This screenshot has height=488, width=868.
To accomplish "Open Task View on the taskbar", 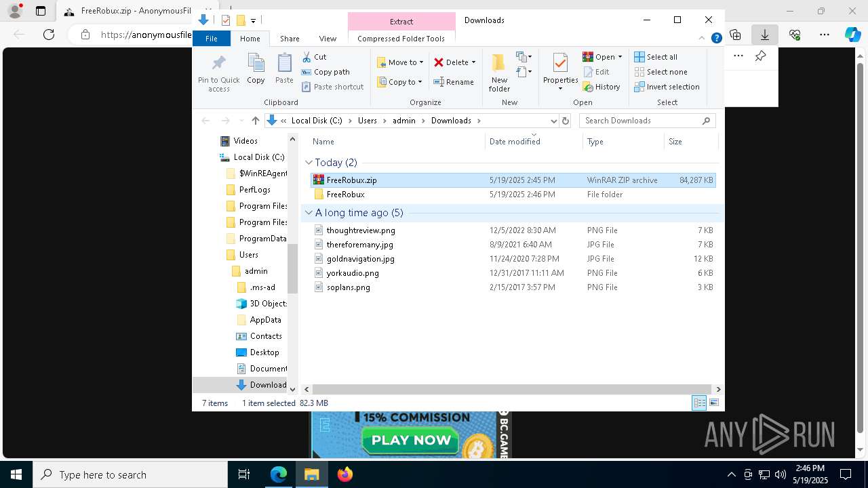I will click(x=244, y=474).
